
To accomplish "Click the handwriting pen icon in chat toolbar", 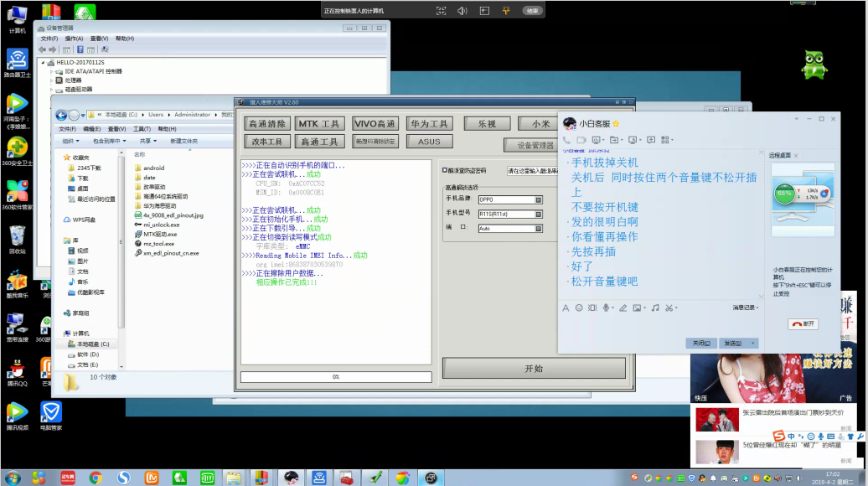I will coord(623,308).
